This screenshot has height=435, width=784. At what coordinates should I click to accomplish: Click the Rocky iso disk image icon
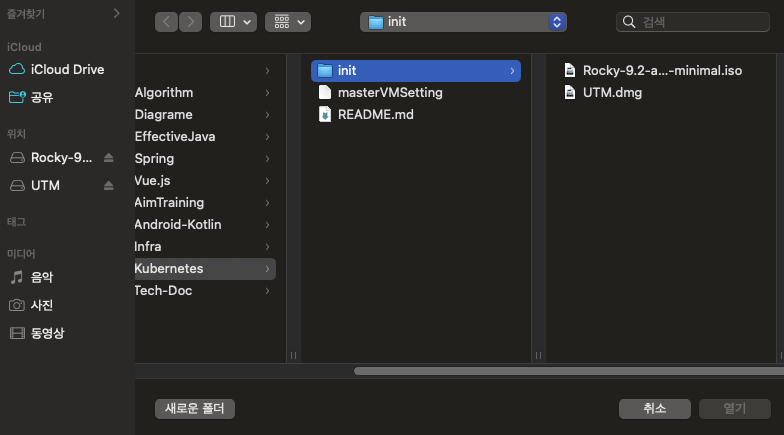point(570,70)
